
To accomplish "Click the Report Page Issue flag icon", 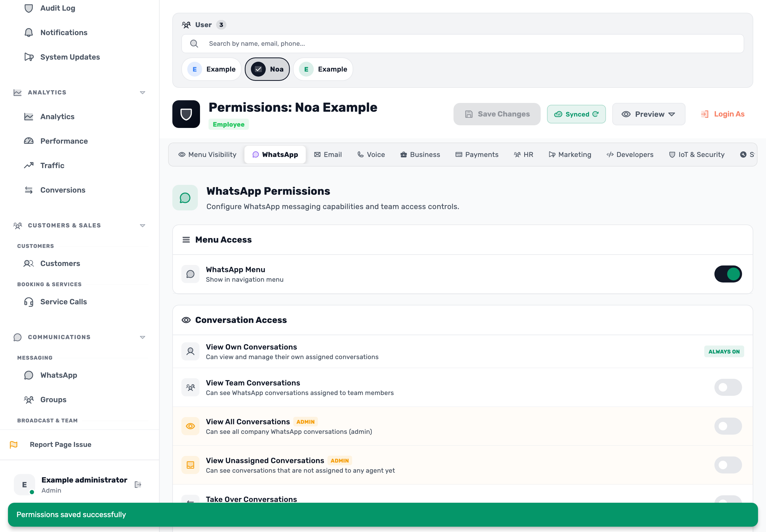I will click(14, 444).
